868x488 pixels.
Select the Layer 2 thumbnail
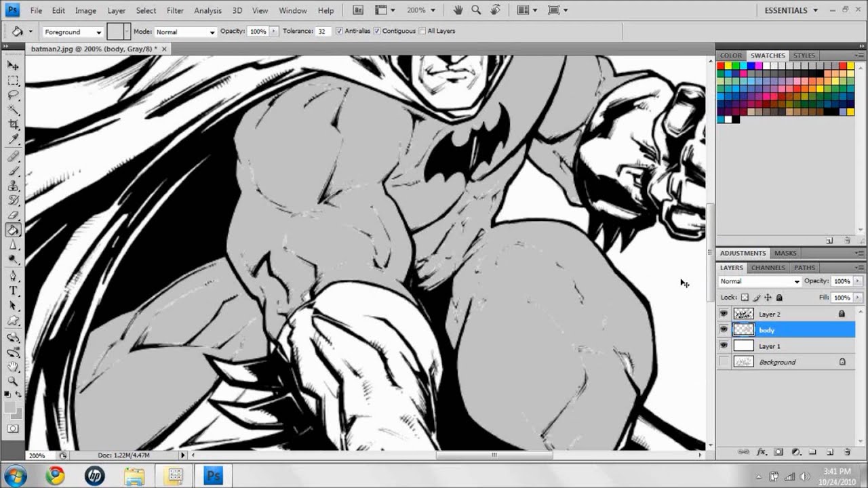pyautogui.click(x=744, y=314)
